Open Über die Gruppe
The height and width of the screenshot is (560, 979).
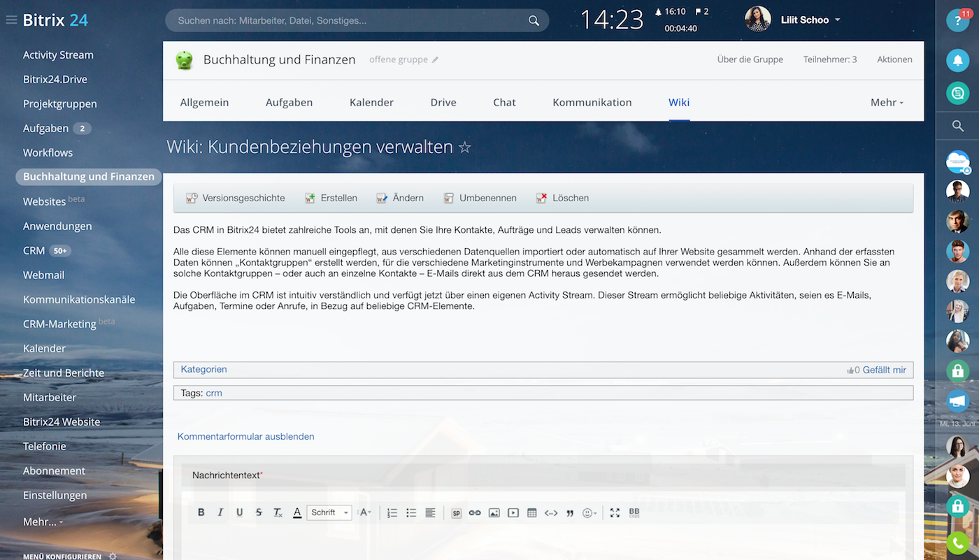click(750, 59)
